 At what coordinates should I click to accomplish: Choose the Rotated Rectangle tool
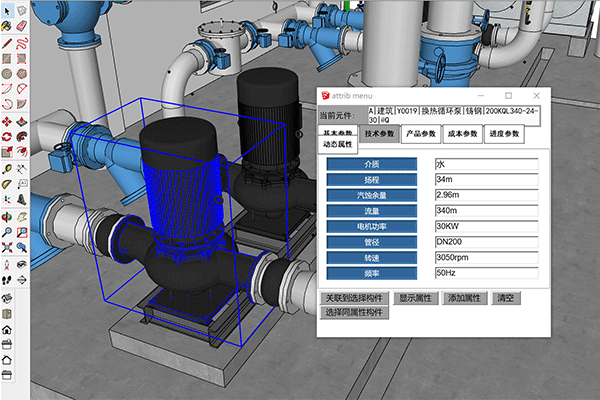pyautogui.click(x=22, y=58)
